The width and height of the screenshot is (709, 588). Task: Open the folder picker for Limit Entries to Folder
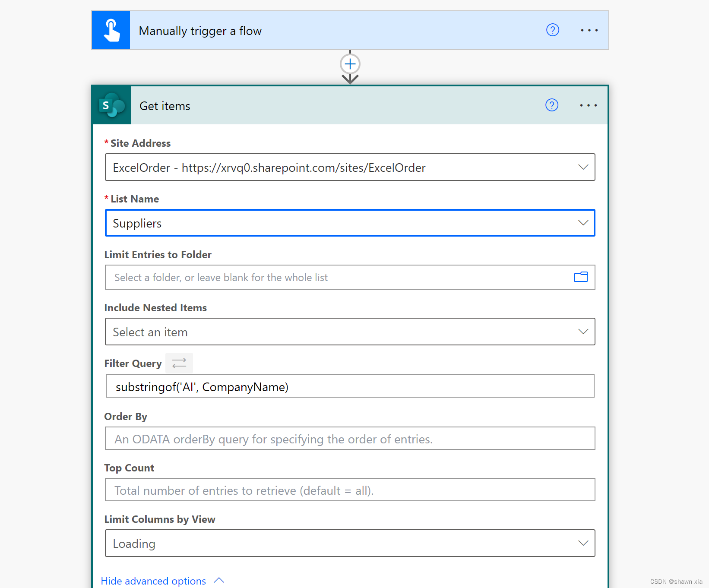point(581,277)
